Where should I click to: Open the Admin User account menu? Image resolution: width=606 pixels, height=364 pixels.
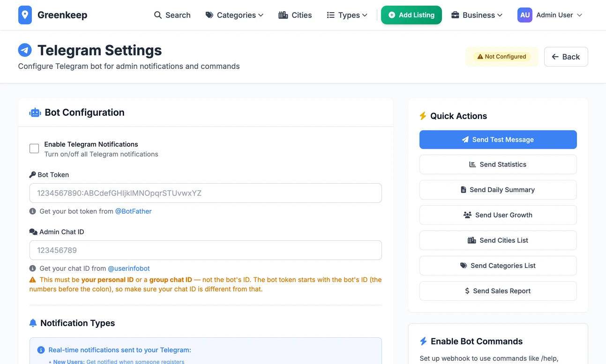(x=550, y=15)
